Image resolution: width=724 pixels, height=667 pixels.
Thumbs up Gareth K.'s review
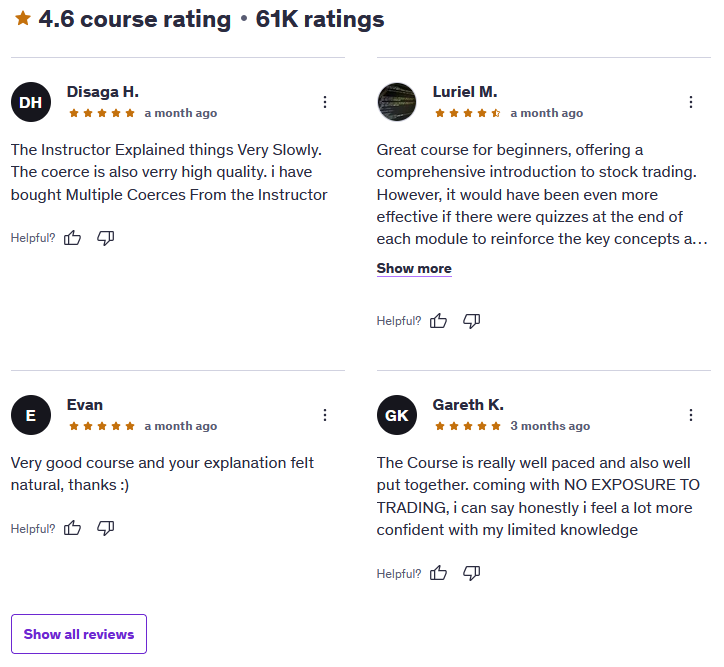click(439, 573)
